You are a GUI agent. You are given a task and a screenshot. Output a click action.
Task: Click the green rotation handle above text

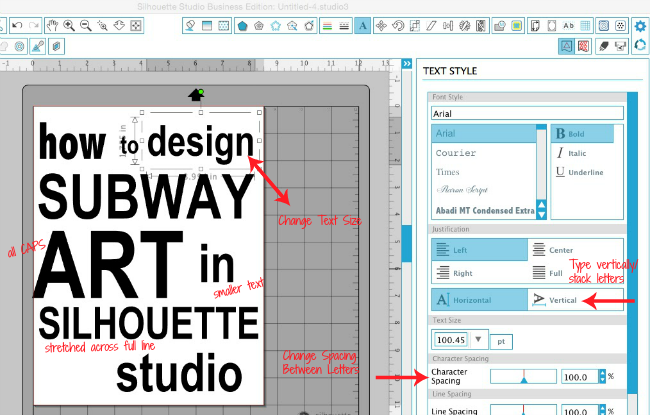point(201,92)
